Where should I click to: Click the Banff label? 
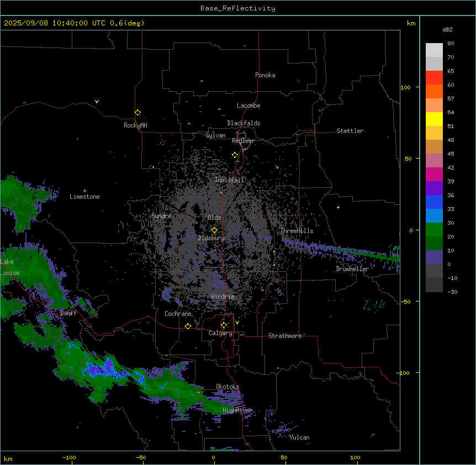click(x=68, y=313)
